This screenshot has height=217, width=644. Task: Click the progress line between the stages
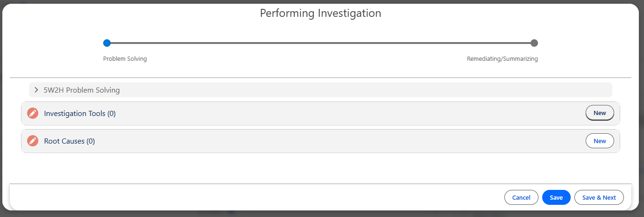click(x=320, y=43)
